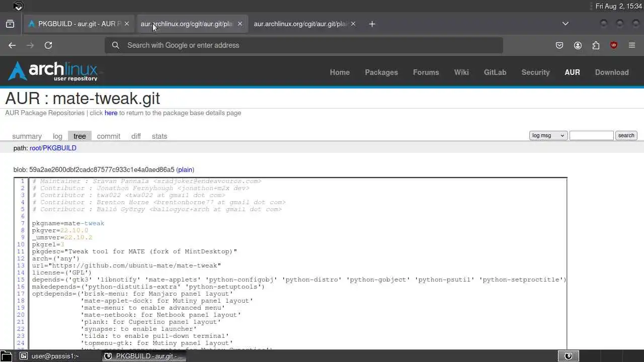
Task: Jump to line number 1
Action: [23, 181]
